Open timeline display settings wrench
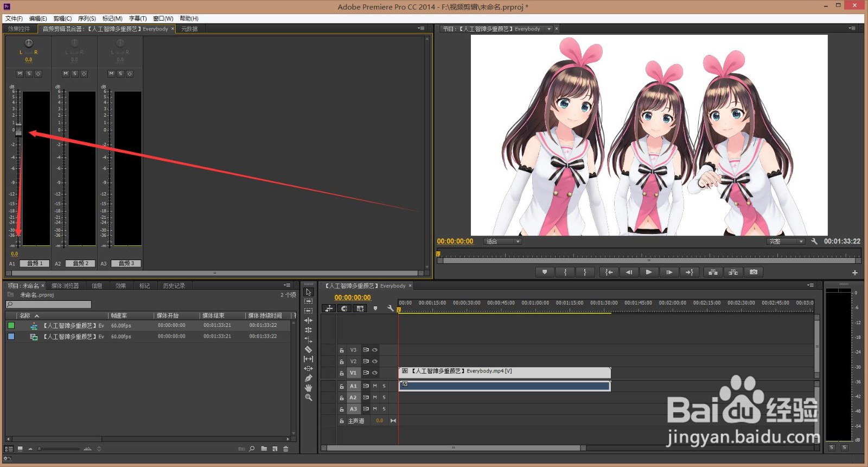 point(390,308)
